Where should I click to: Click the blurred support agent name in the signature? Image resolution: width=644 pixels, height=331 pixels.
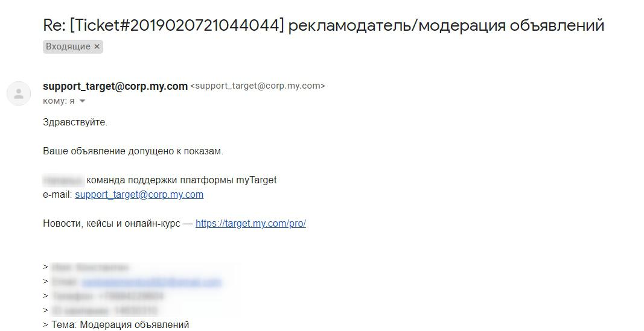click(63, 180)
